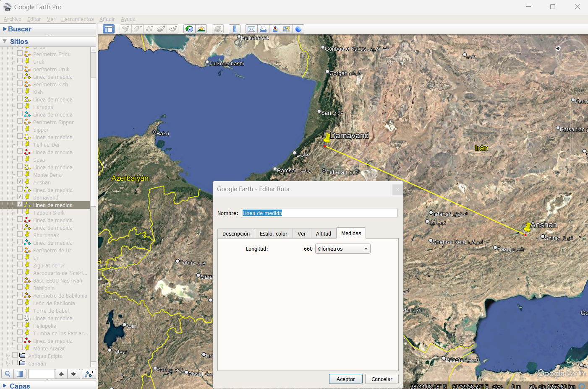Record a tour with the camera icon
The width and height of the screenshot is (588, 389).
(172, 29)
